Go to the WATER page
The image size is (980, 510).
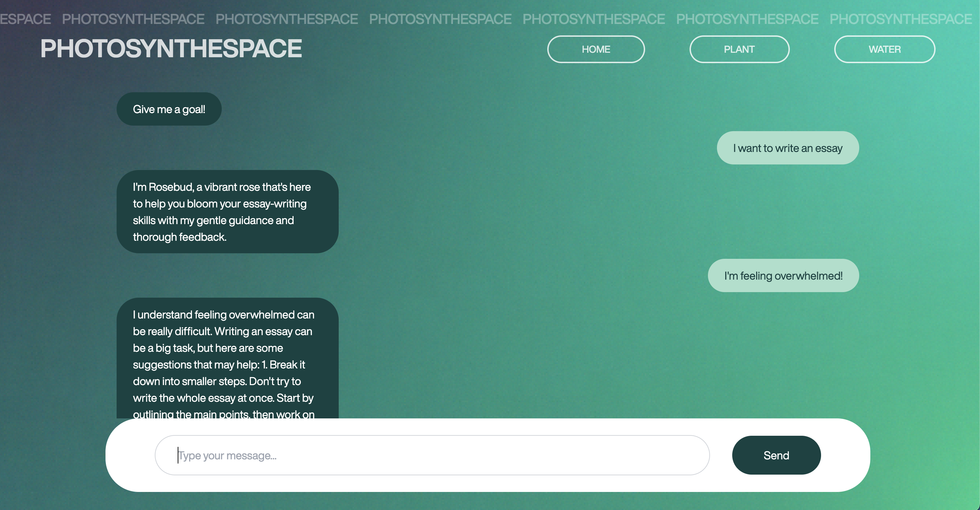(884, 50)
